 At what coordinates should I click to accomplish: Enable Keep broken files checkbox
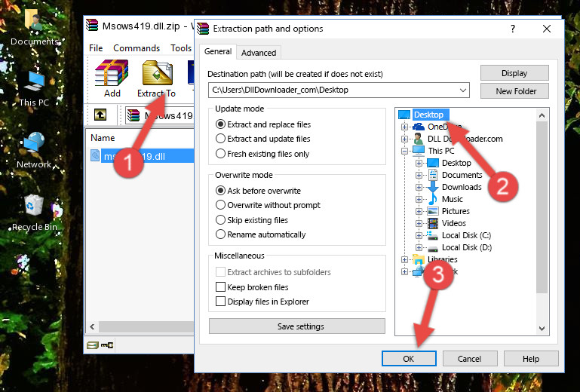coord(220,287)
